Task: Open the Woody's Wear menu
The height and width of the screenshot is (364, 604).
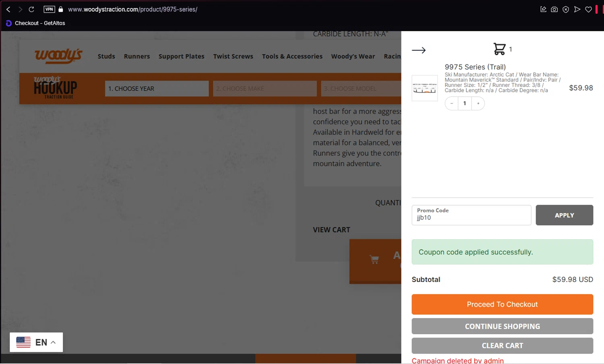Action: [353, 56]
